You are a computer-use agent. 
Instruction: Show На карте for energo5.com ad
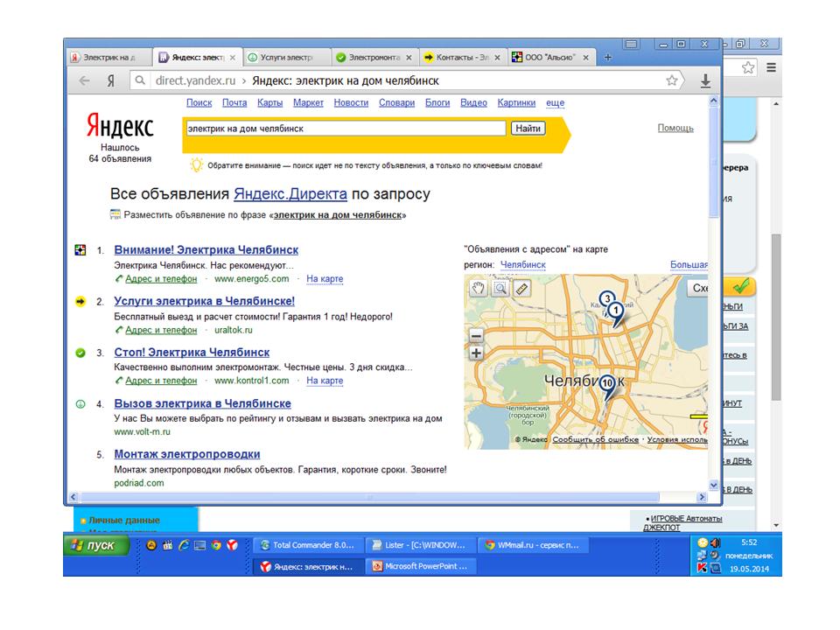pyautogui.click(x=325, y=278)
